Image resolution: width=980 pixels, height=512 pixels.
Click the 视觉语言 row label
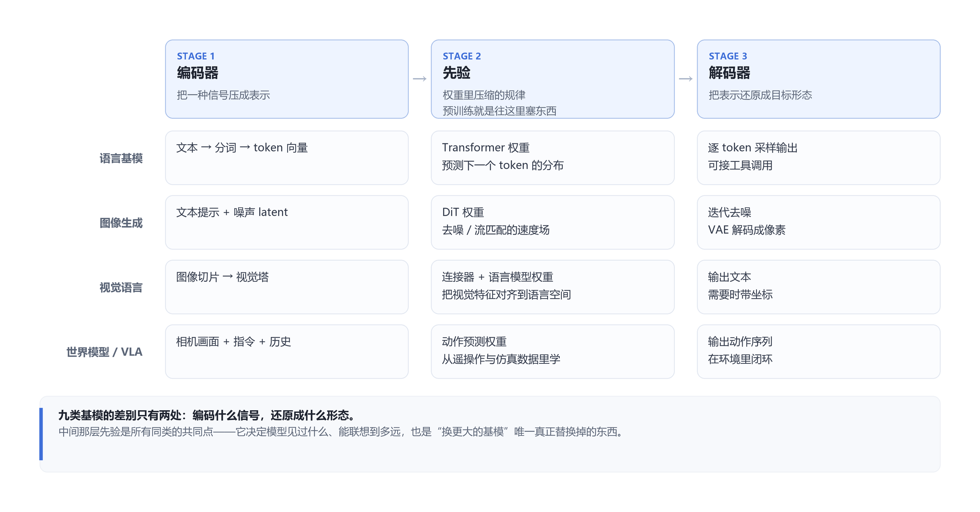[121, 287]
